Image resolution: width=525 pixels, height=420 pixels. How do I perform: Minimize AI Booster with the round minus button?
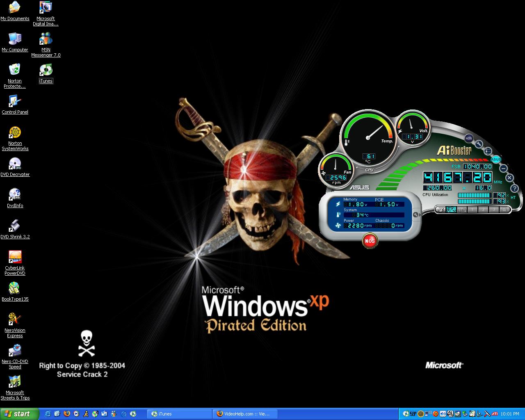pyautogui.click(x=503, y=168)
